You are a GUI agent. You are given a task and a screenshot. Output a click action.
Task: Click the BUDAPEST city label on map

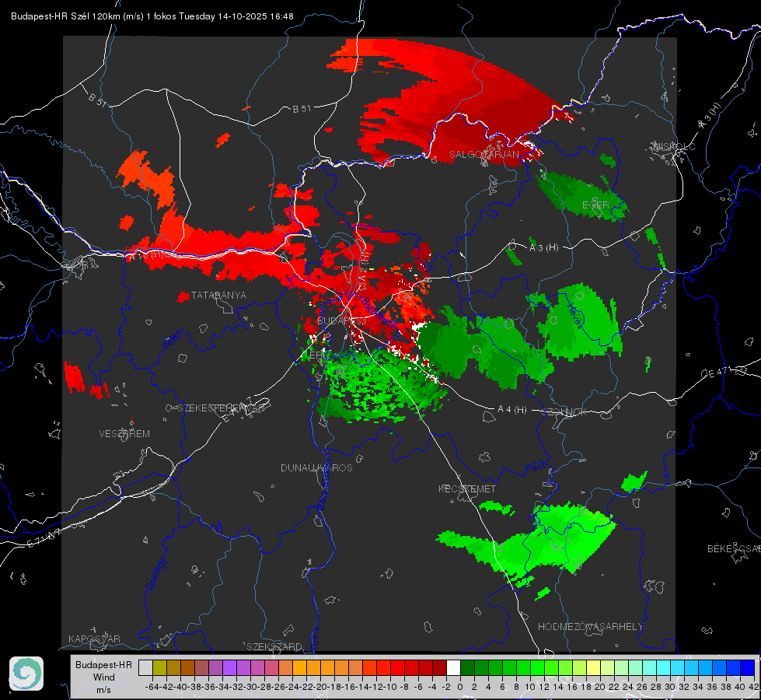pyautogui.click(x=342, y=320)
